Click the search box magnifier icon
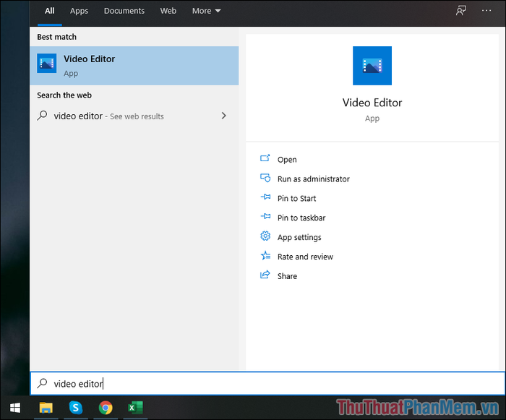The image size is (506, 420). point(42,383)
